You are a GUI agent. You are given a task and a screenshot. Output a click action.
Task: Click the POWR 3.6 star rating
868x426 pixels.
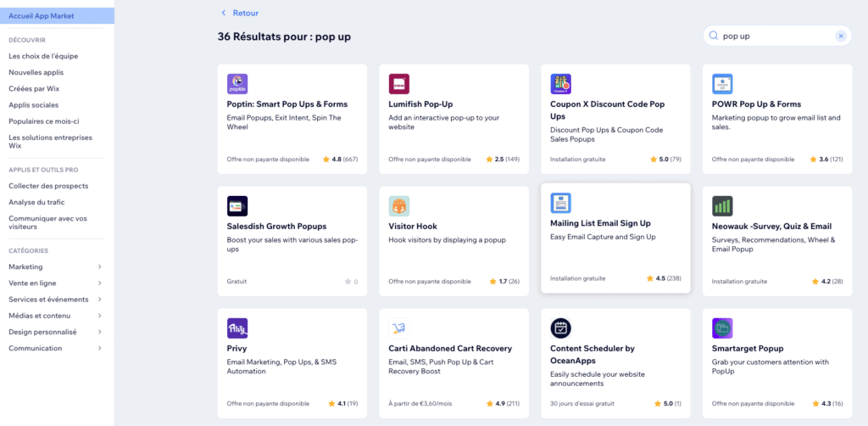pos(826,159)
